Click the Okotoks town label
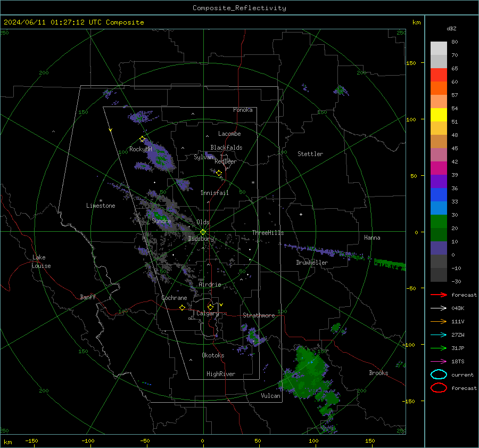This screenshot has width=479, height=448. pos(213,355)
